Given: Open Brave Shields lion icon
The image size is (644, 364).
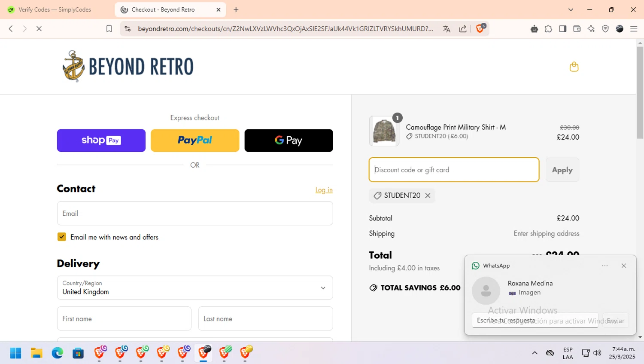Looking at the screenshot, I should click(x=481, y=28).
